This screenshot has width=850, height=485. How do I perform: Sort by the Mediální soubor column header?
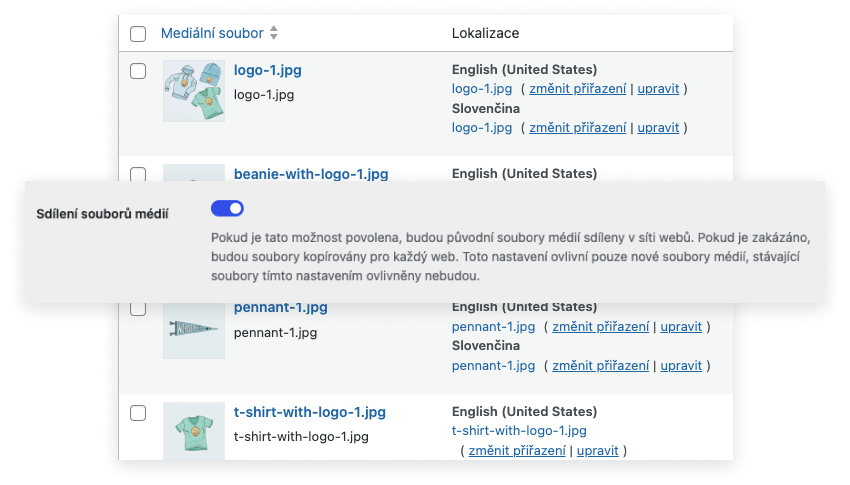(x=212, y=33)
